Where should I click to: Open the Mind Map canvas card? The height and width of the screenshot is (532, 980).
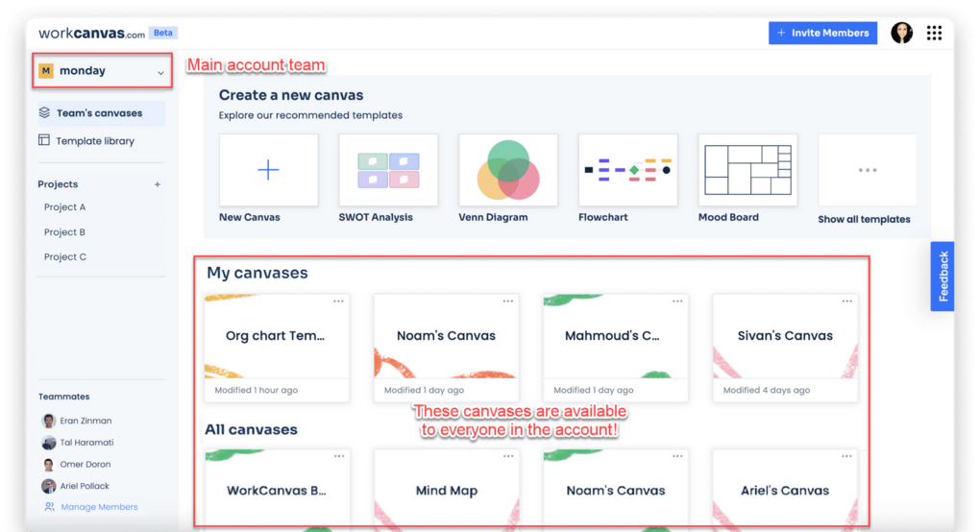coord(446,490)
